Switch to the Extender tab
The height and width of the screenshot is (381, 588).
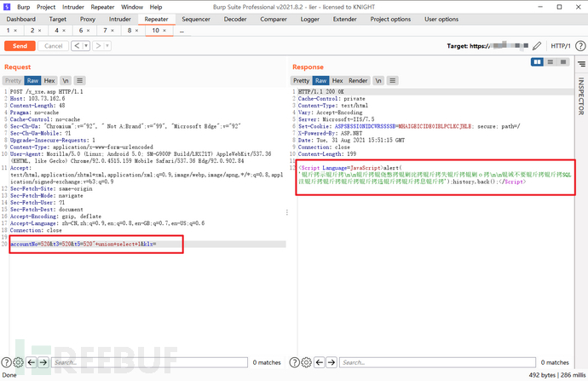pyautogui.click(x=345, y=19)
